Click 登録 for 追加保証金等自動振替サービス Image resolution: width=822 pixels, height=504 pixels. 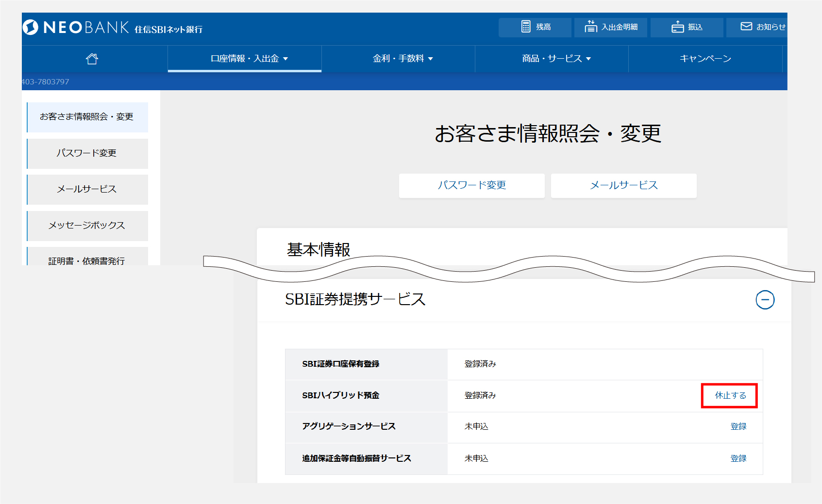[738, 458]
